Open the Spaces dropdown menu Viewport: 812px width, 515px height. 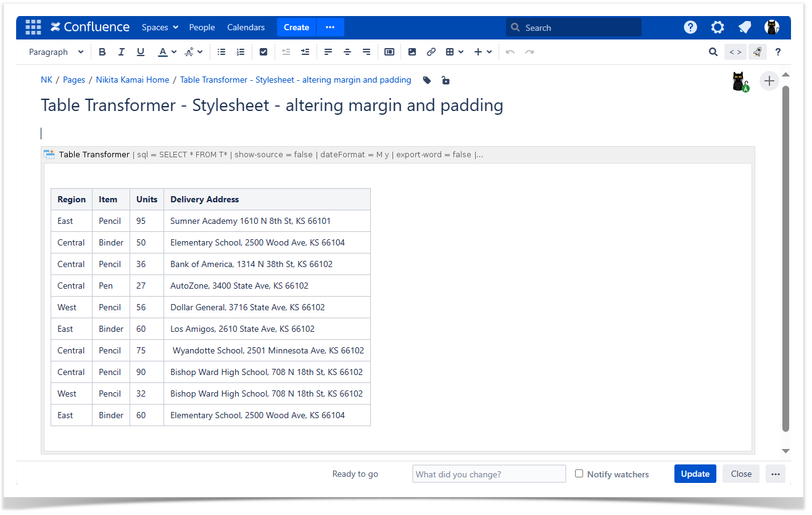160,27
